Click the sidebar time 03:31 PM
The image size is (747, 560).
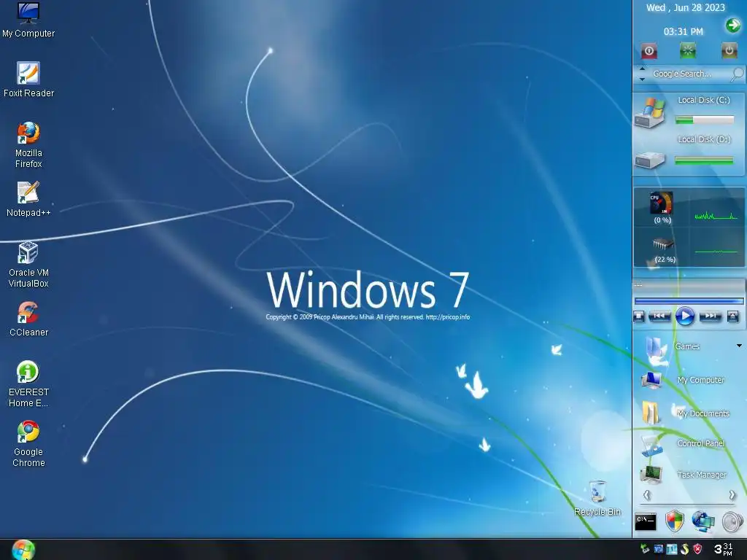coord(683,31)
